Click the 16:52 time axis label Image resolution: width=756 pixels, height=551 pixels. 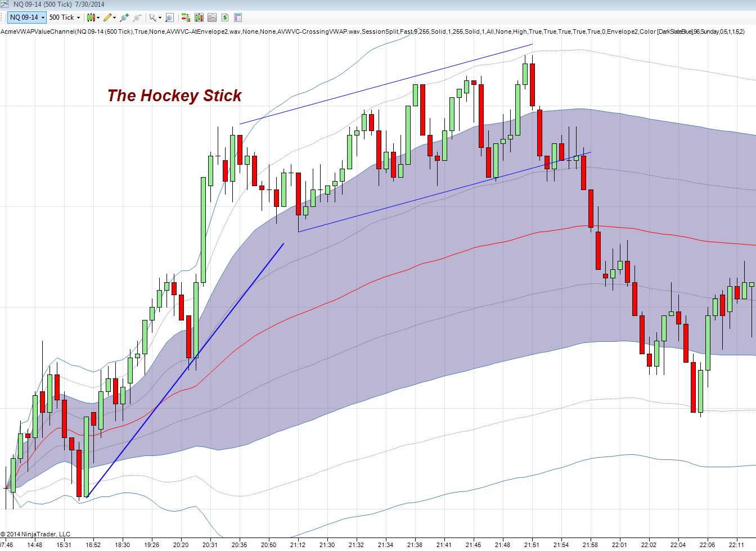click(x=93, y=545)
